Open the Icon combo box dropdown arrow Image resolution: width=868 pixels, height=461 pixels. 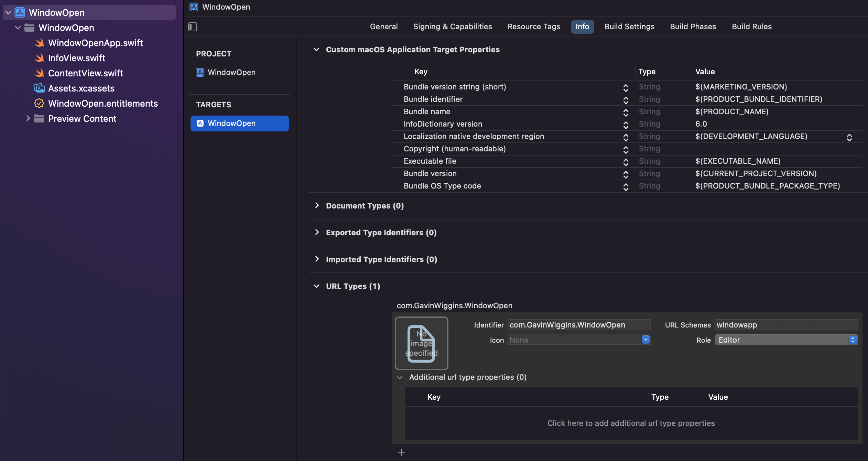pyautogui.click(x=645, y=340)
